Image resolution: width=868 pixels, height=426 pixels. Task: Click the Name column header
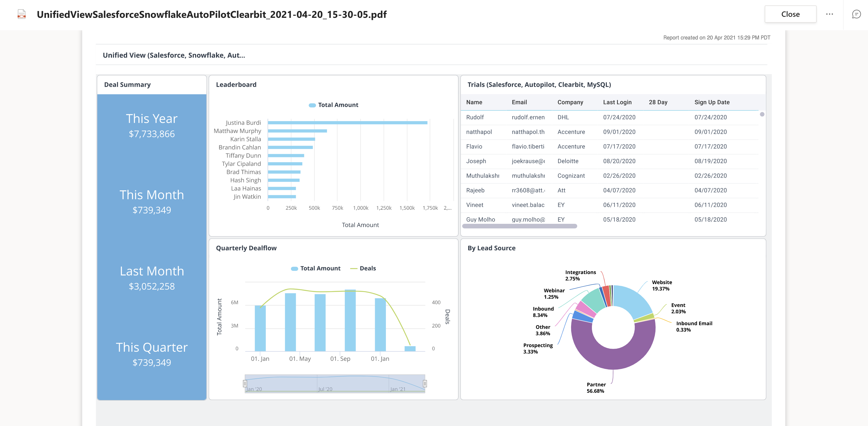point(474,102)
